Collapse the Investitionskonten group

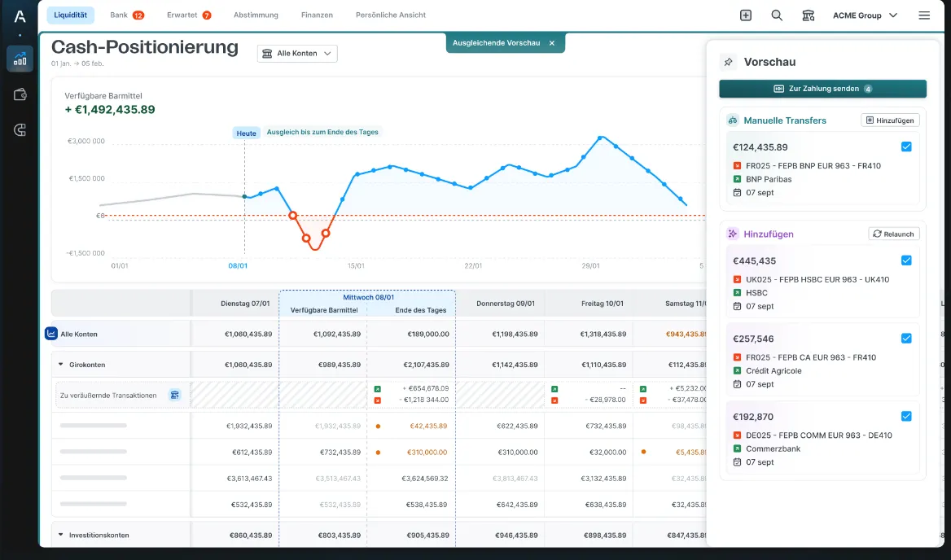60,535
